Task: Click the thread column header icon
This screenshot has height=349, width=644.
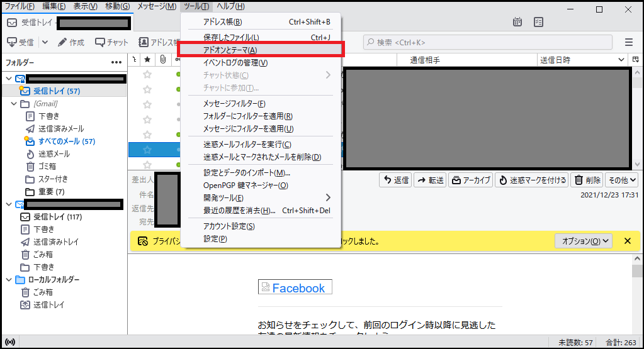Action: (x=134, y=60)
